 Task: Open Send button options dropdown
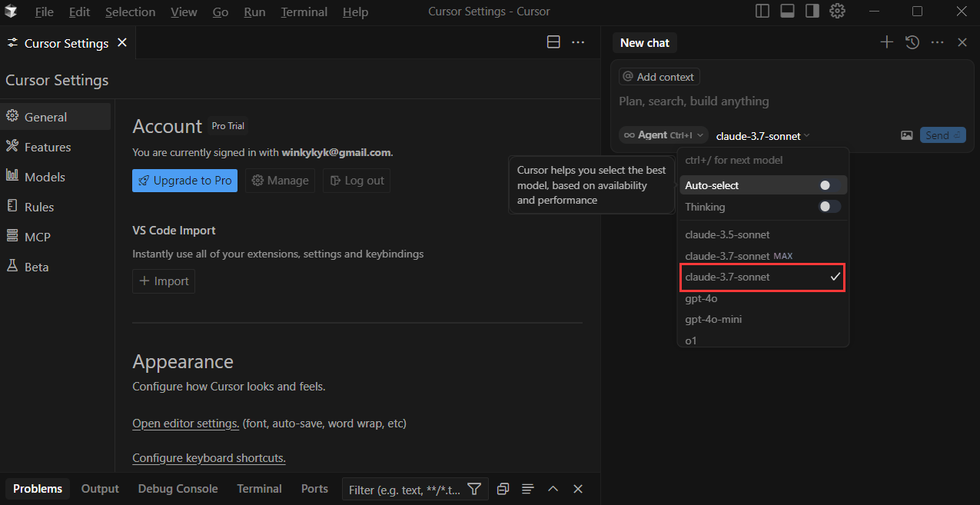[x=957, y=135]
